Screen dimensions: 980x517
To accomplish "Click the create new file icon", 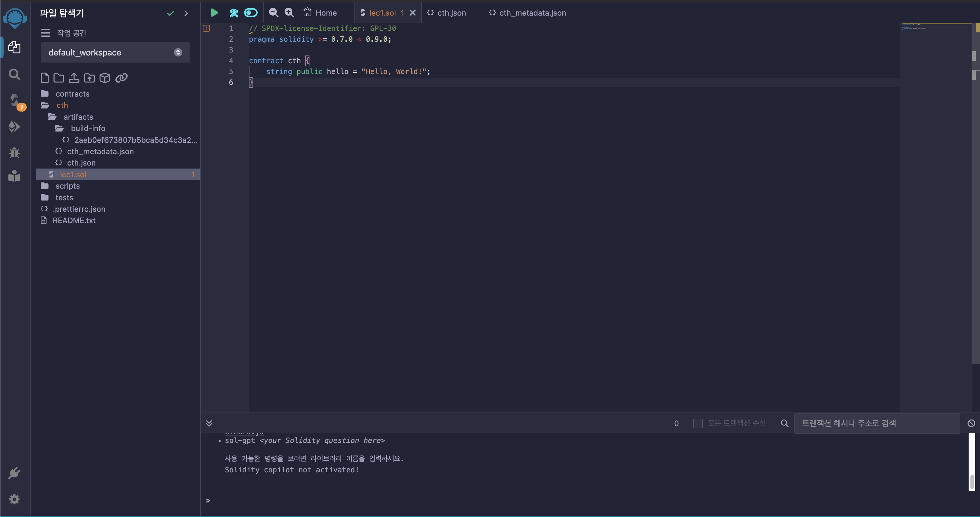I will pos(44,78).
